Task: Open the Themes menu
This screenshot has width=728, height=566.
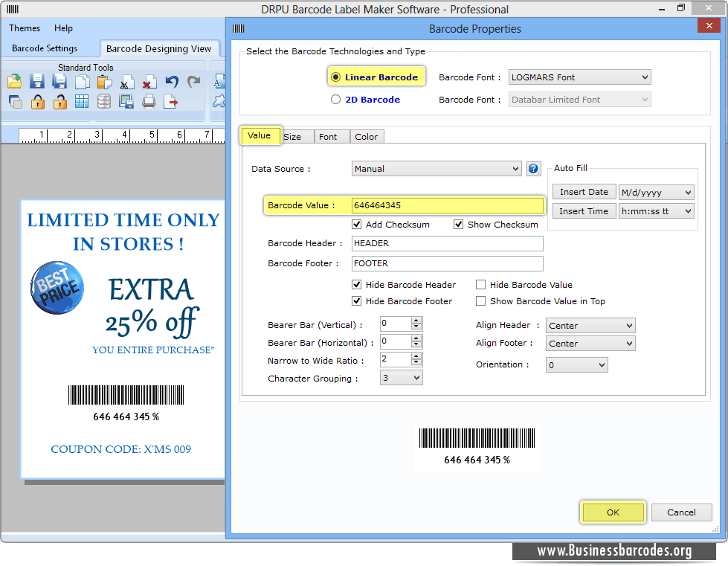Action: [x=25, y=28]
